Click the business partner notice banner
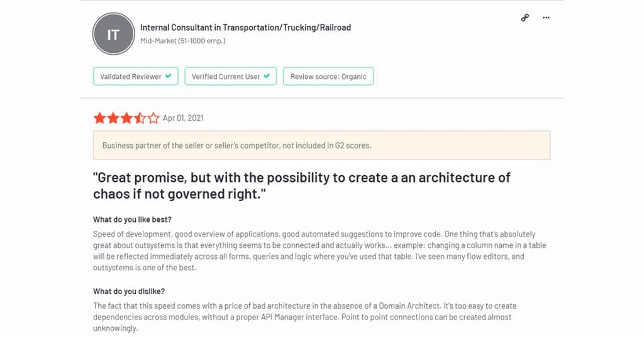Screen dimensions: 644x337 coord(321,145)
